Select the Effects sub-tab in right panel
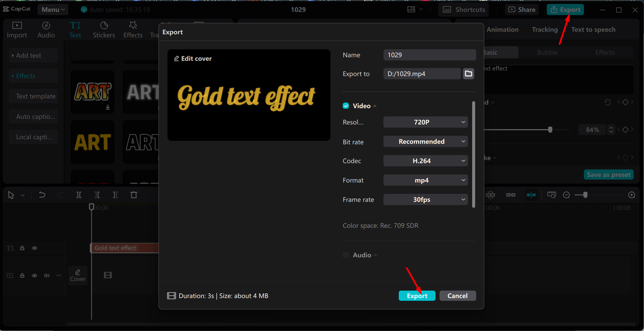 point(605,52)
